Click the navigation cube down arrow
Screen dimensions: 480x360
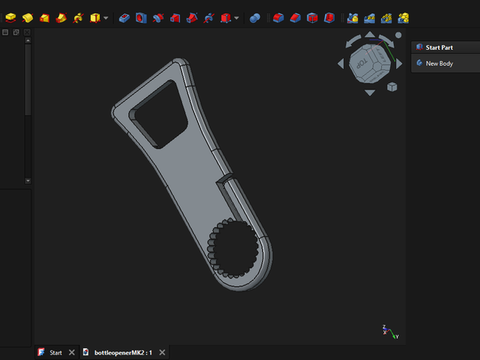click(370, 93)
